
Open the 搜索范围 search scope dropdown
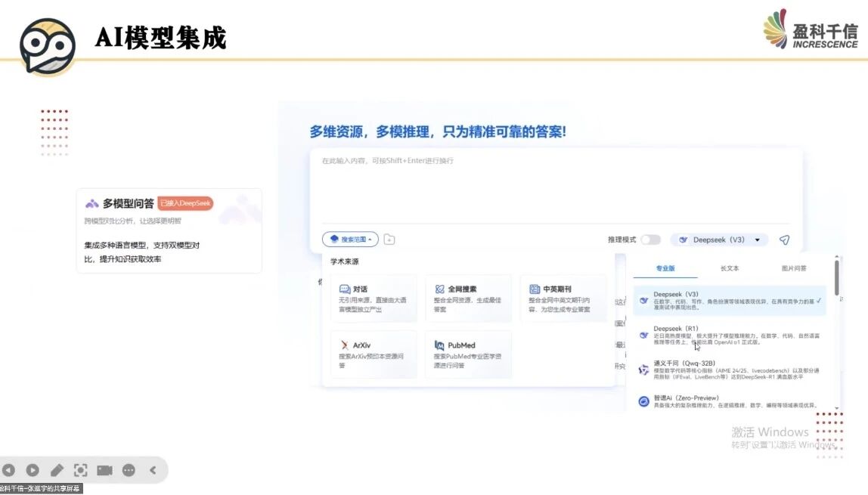[x=350, y=240]
